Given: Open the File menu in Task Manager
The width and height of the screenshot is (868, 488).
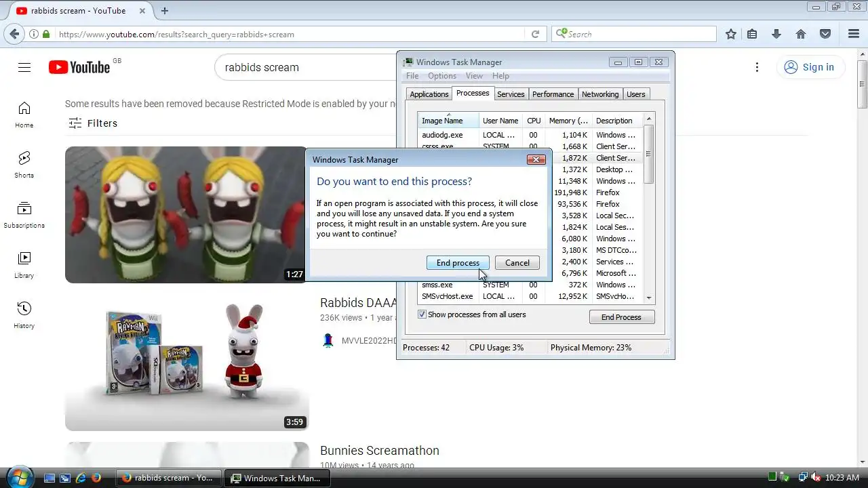Looking at the screenshot, I should pyautogui.click(x=412, y=76).
